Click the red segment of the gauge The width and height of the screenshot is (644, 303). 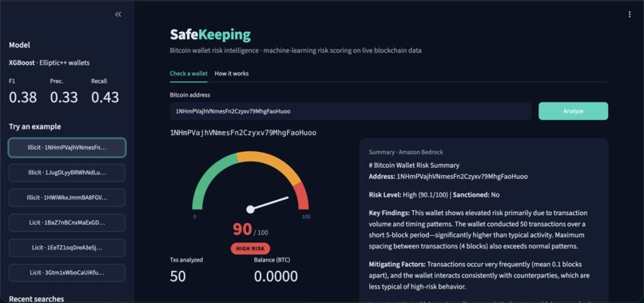(x=302, y=197)
